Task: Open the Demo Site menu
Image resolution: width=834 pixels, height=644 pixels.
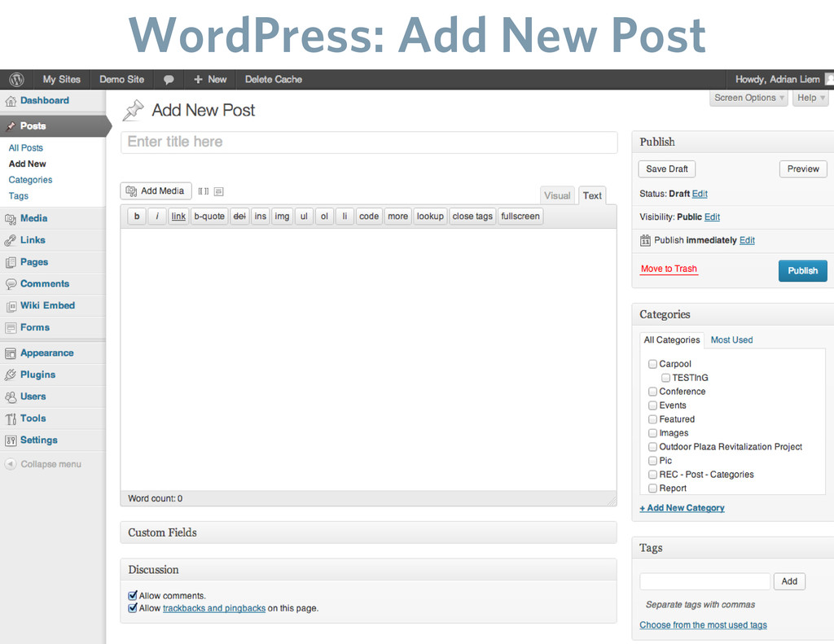Action: click(x=122, y=79)
